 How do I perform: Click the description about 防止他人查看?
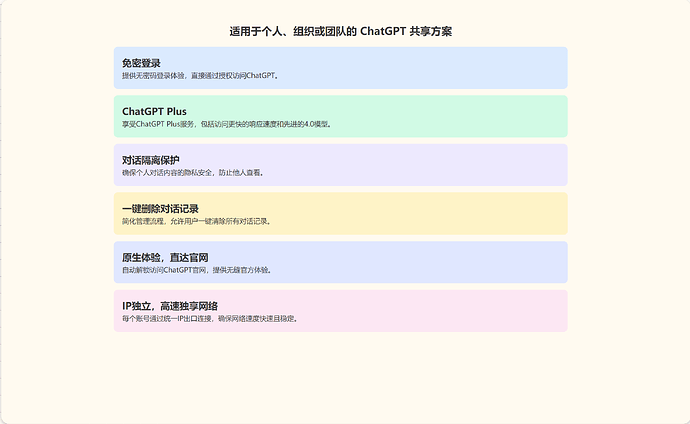pos(193,173)
